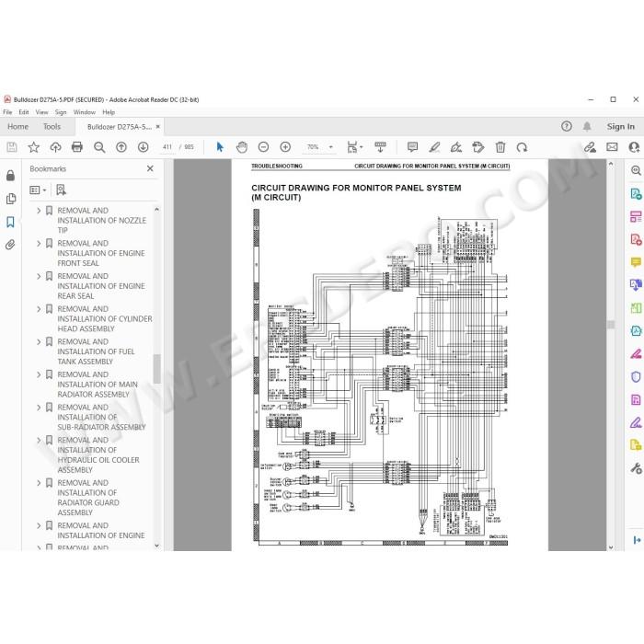Image resolution: width=644 pixels, height=644 pixels.
Task: Activate the Selection arrow tool
Action: (220, 147)
